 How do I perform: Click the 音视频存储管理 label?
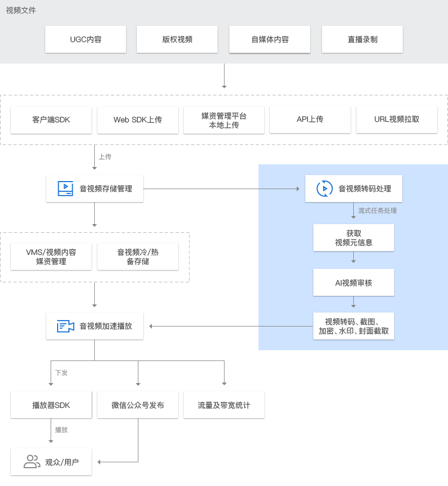point(106,189)
